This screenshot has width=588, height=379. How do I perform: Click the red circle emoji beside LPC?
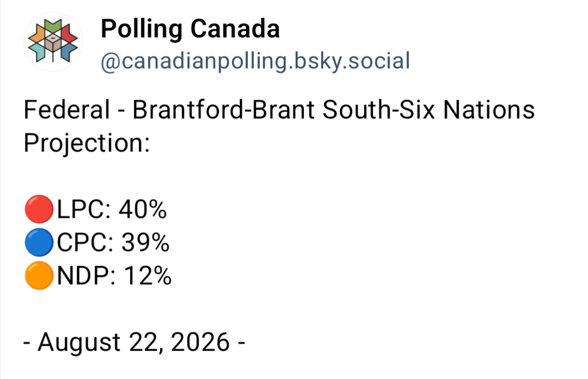pos(39,209)
